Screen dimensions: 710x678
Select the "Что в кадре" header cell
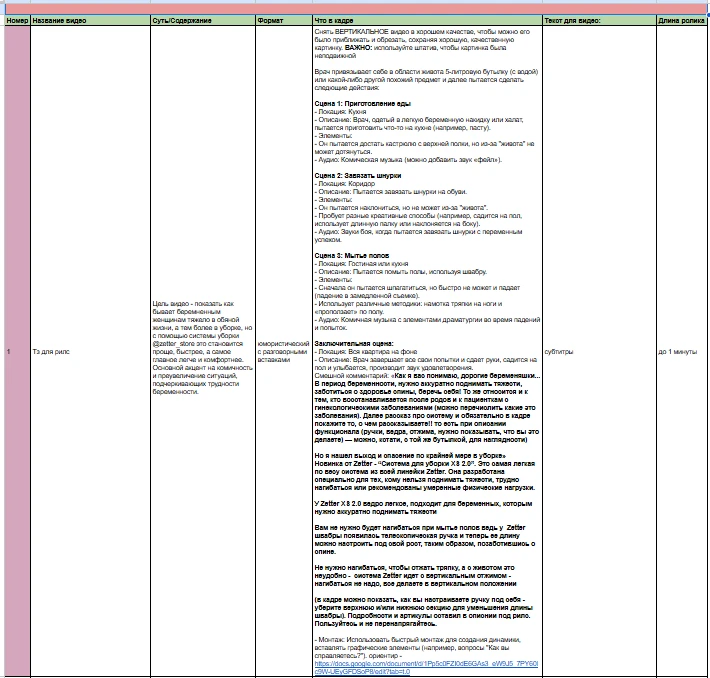coord(334,20)
